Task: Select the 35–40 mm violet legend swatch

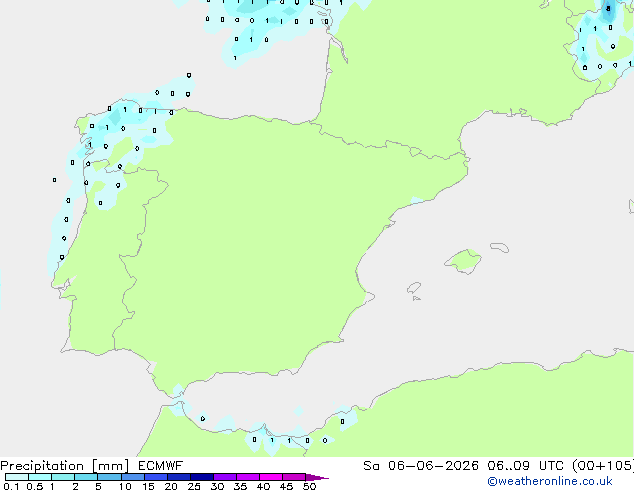Action: pyautogui.click(x=248, y=477)
